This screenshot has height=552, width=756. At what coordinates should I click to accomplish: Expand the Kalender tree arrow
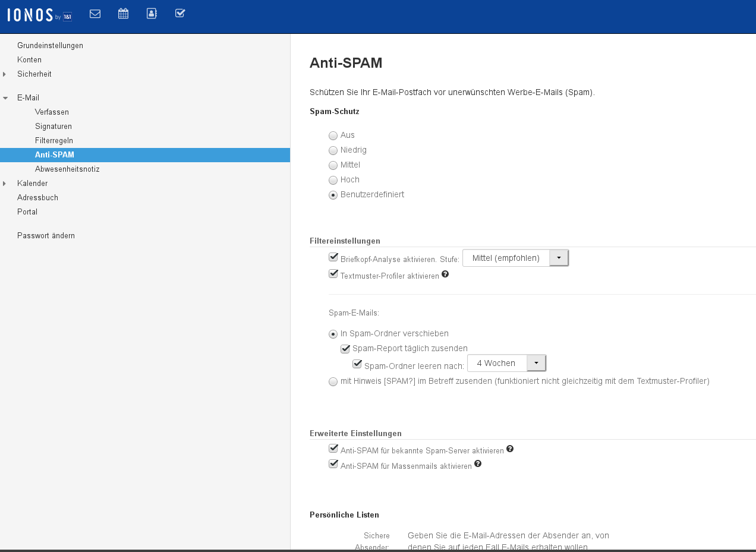[4, 184]
